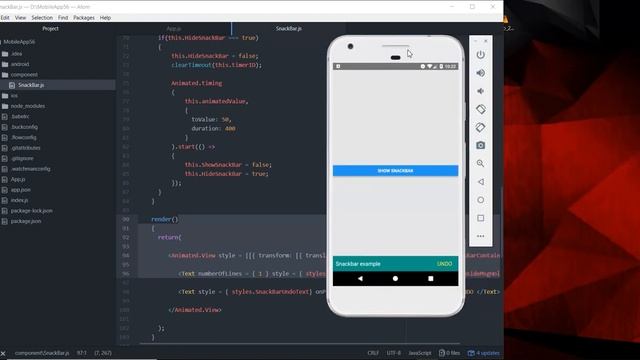The width and height of the screenshot is (640, 360).
Task: Click the 'duration: 400' code line
Action: point(213,129)
